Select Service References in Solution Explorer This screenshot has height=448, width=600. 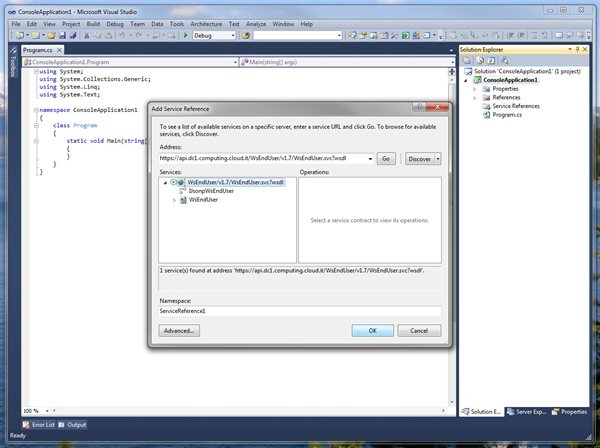[x=516, y=106]
